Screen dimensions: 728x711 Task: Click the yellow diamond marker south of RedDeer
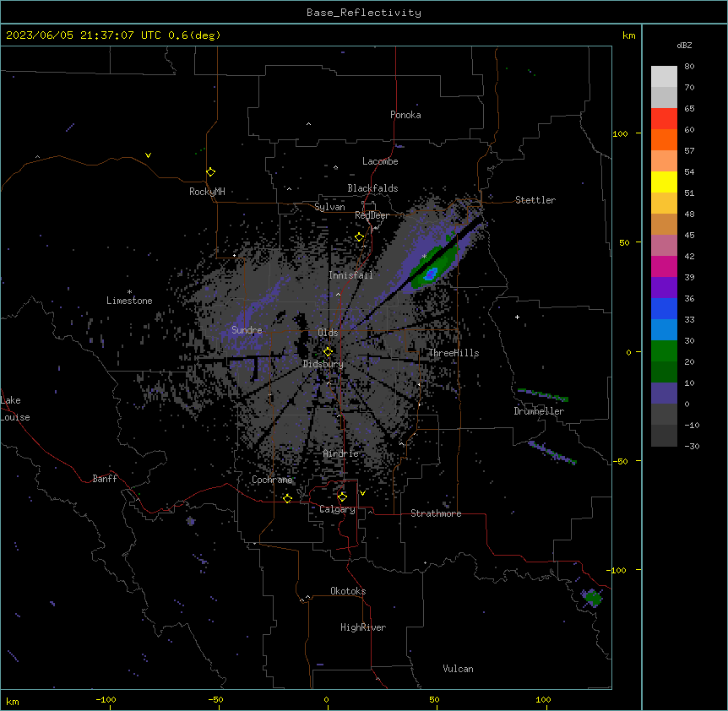(x=359, y=237)
